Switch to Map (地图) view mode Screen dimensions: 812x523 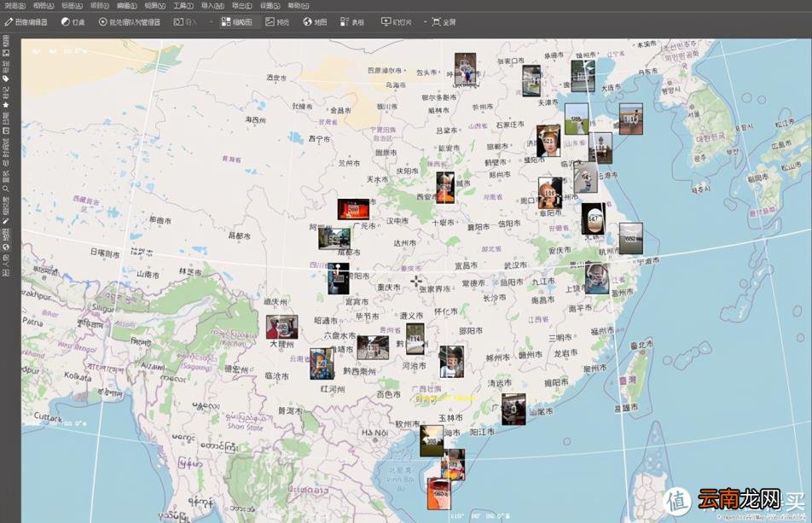(x=315, y=22)
